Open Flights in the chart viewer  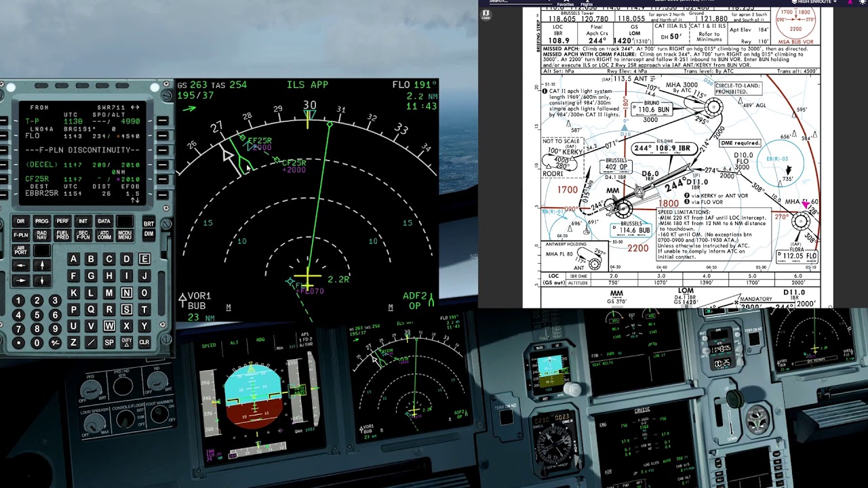click(587, 3)
